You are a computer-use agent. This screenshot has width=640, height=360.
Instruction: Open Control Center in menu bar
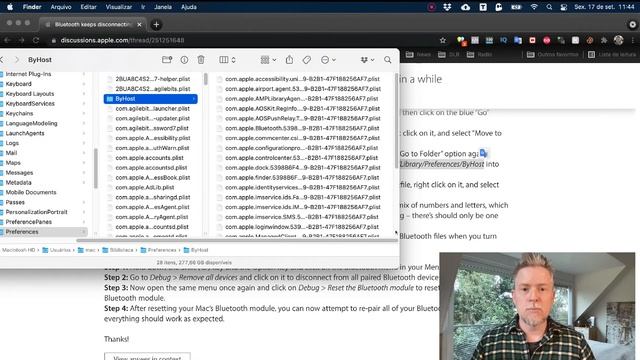point(564,7)
